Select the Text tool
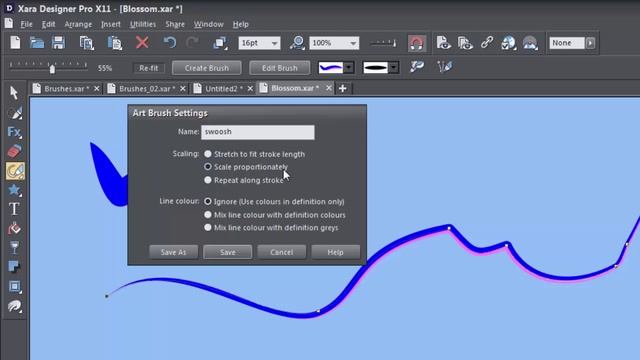 (x=14, y=209)
